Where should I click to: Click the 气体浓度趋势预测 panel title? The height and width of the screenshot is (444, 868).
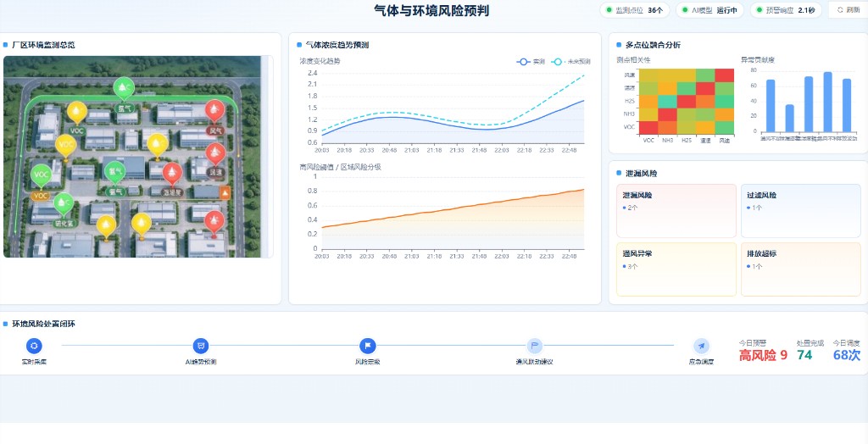pos(337,45)
